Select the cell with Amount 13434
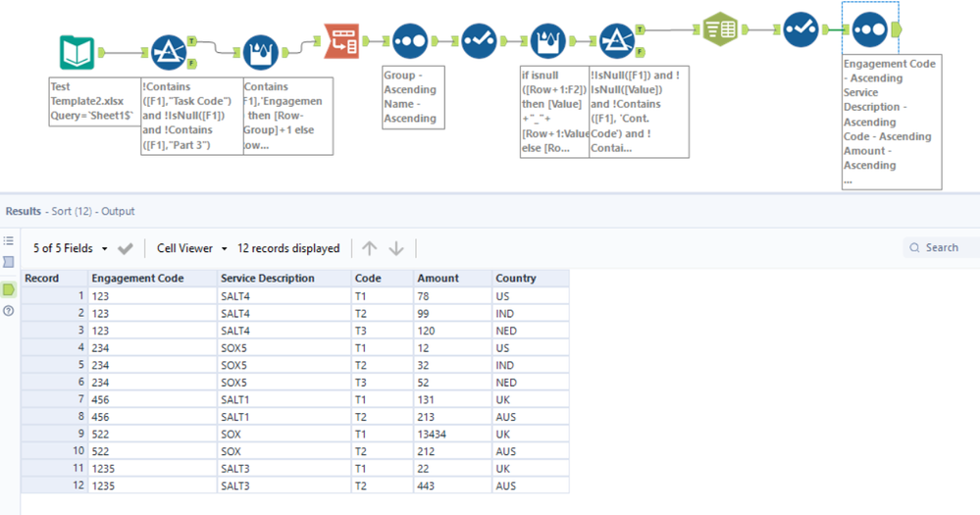 (452, 434)
